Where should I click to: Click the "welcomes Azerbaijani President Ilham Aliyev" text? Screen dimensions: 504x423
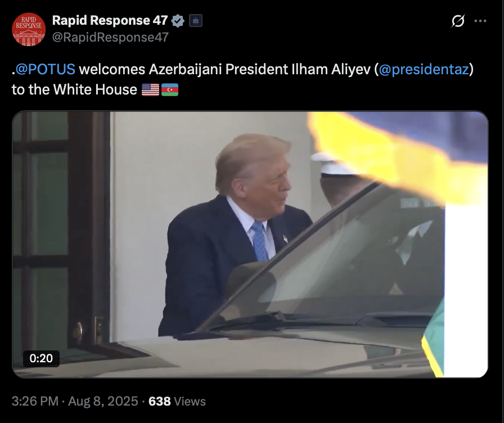coord(224,69)
